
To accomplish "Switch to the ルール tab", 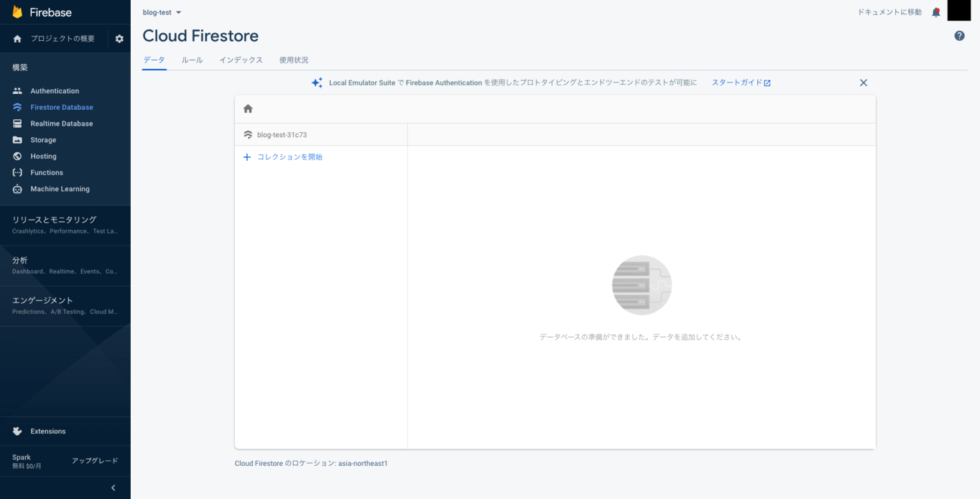I will coord(191,59).
